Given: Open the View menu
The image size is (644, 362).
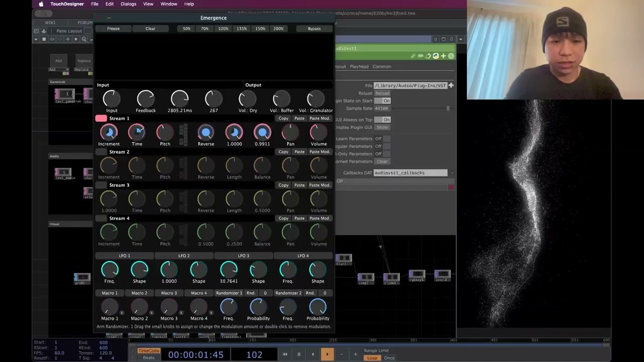Looking at the screenshot, I should [148, 4].
